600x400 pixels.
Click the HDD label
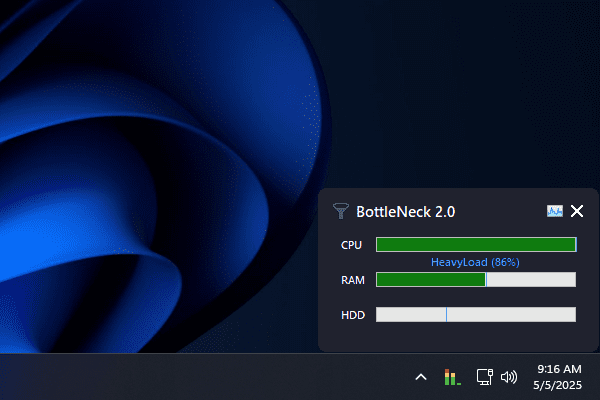(353, 315)
